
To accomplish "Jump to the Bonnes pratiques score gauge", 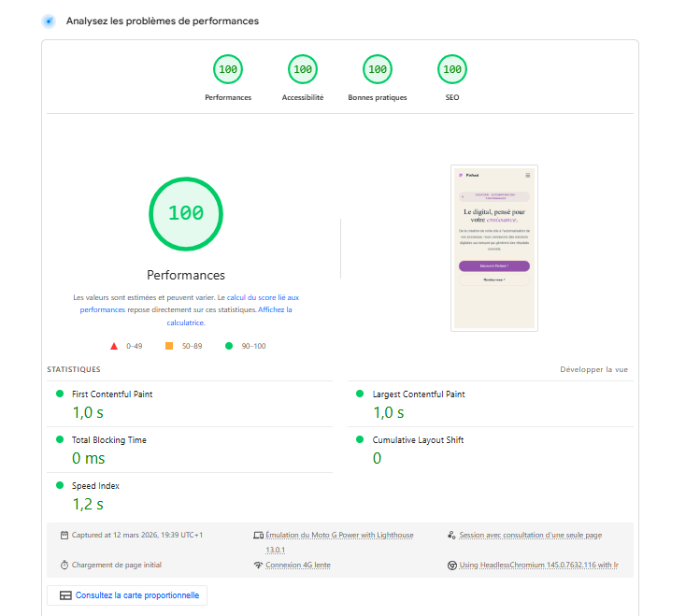I will pyautogui.click(x=378, y=69).
